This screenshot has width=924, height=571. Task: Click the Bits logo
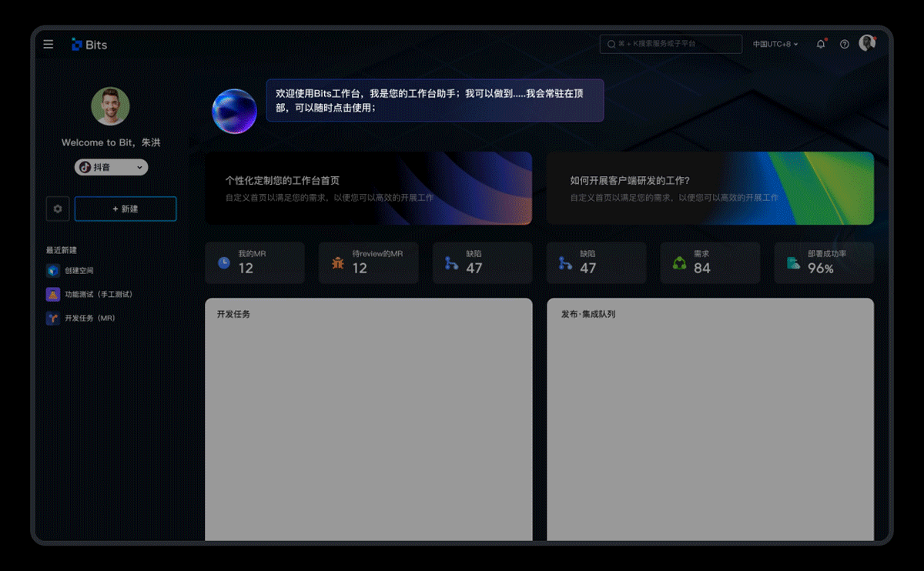point(89,45)
